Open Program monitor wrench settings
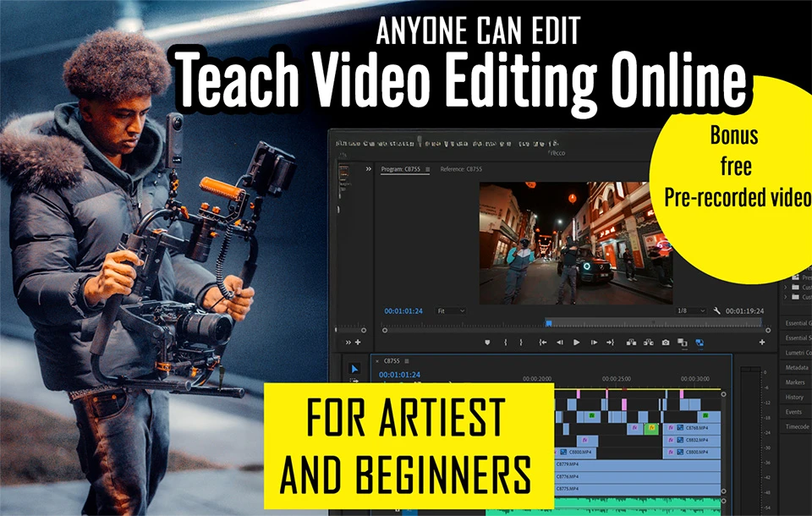 (x=716, y=311)
